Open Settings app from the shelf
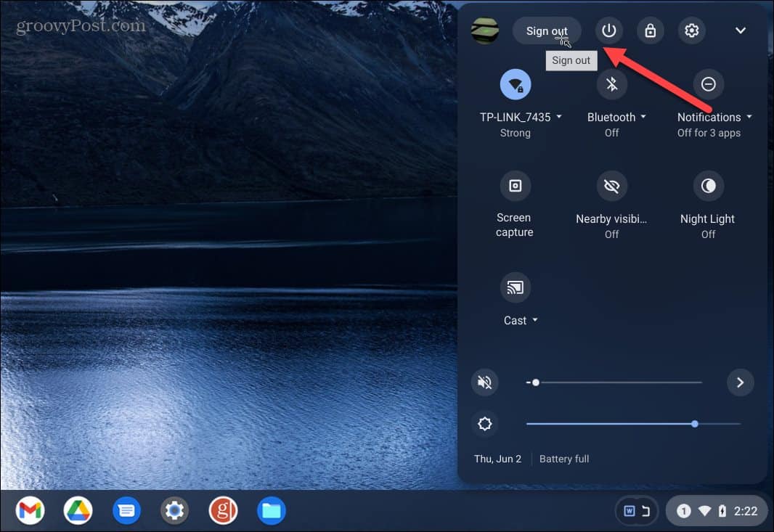 [174, 511]
